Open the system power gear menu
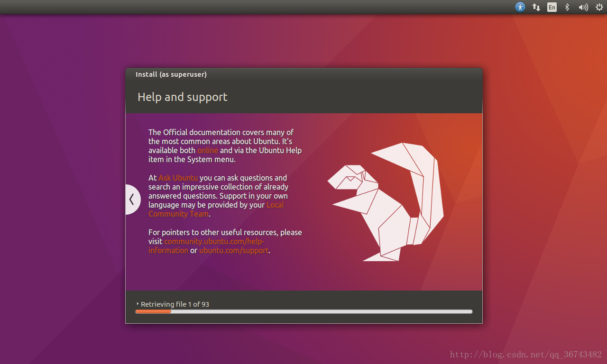 tap(599, 7)
